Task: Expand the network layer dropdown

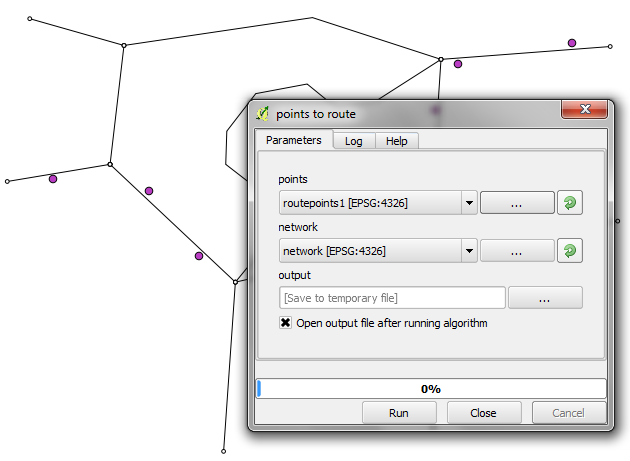Action: [x=468, y=251]
